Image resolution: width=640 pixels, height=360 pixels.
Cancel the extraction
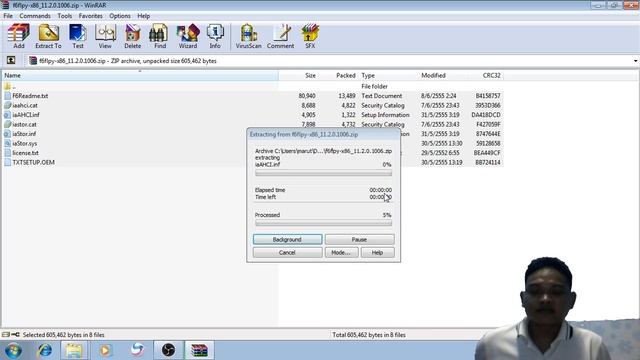coord(287,252)
